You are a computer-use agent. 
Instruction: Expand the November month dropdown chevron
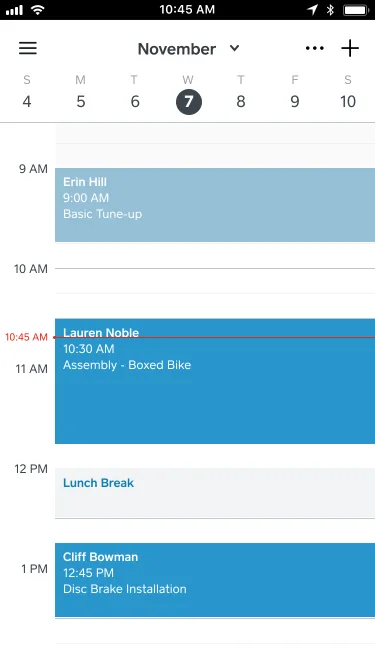pos(234,48)
